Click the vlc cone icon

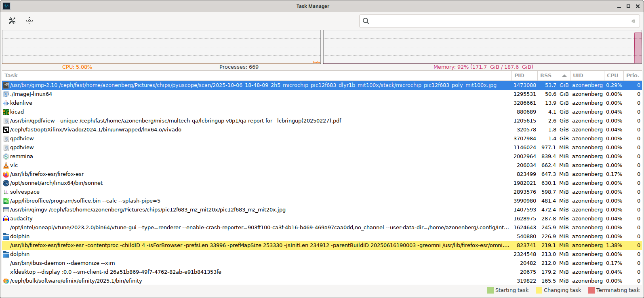pyautogui.click(x=6, y=165)
